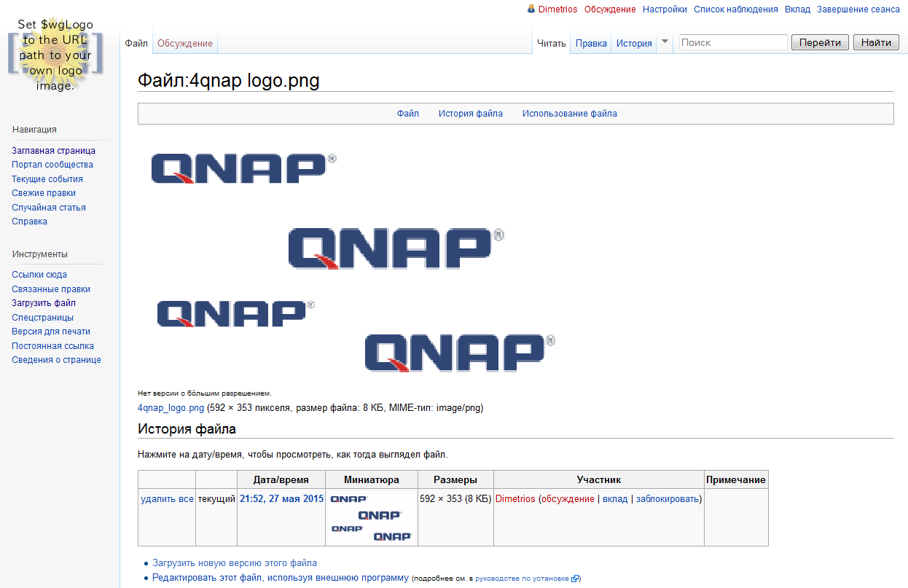Image resolution: width=908 pixels, height=588 pixels.
Task: Open the История tab
Action: pyautogui.click(x=634, y=43)
